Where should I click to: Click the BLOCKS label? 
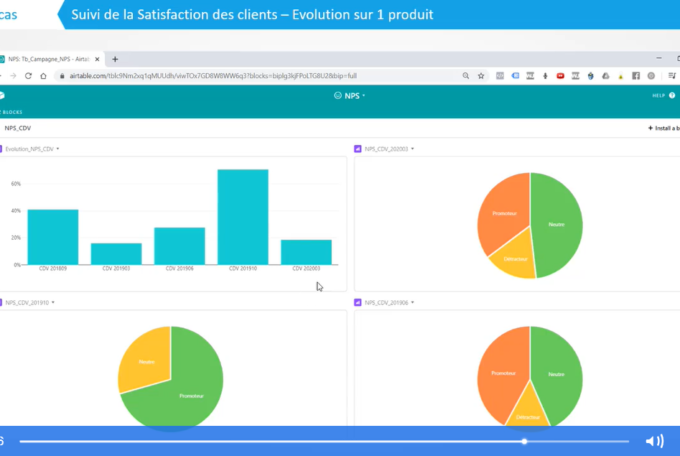click(x=12, y=112)
